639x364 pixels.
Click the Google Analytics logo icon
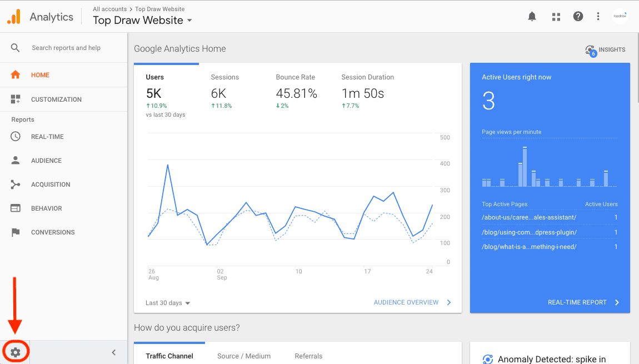(x=14, y=17)
